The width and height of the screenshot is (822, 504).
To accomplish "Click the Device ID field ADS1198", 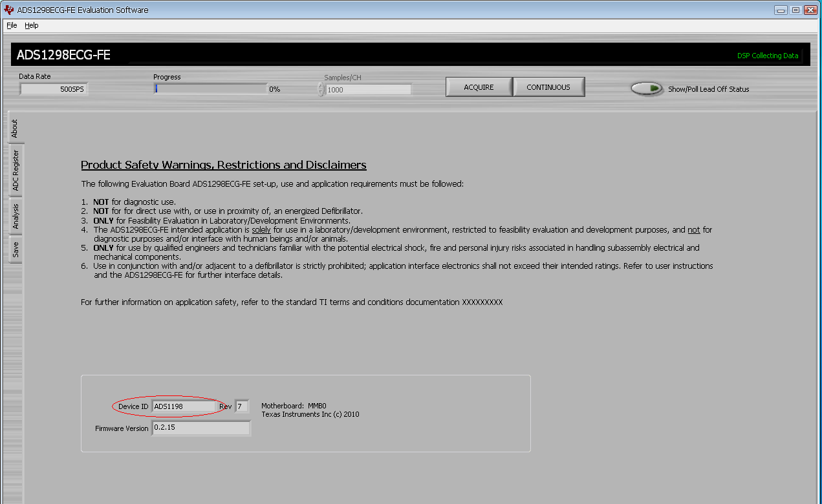I will (x=184, y=406).
